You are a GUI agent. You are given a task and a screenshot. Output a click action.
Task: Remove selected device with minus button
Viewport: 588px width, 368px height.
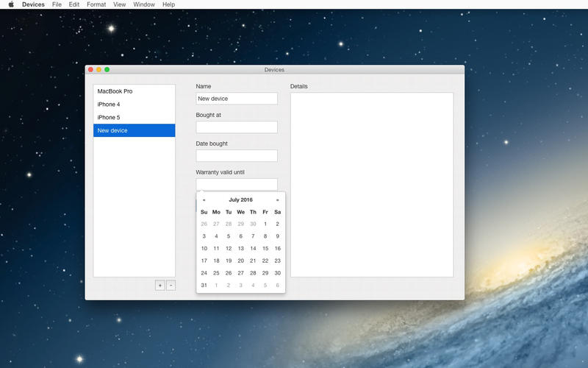pos(171,285)
